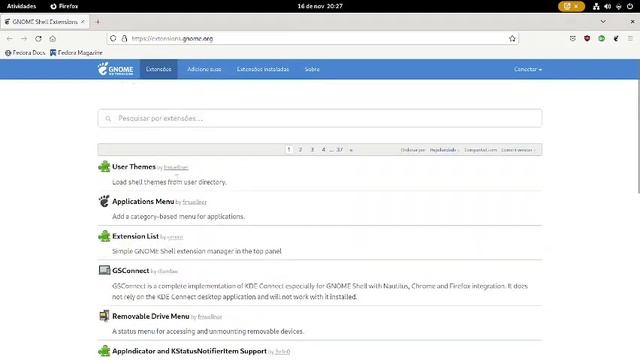Click the Extension List puzzle icon

(104, 236)
